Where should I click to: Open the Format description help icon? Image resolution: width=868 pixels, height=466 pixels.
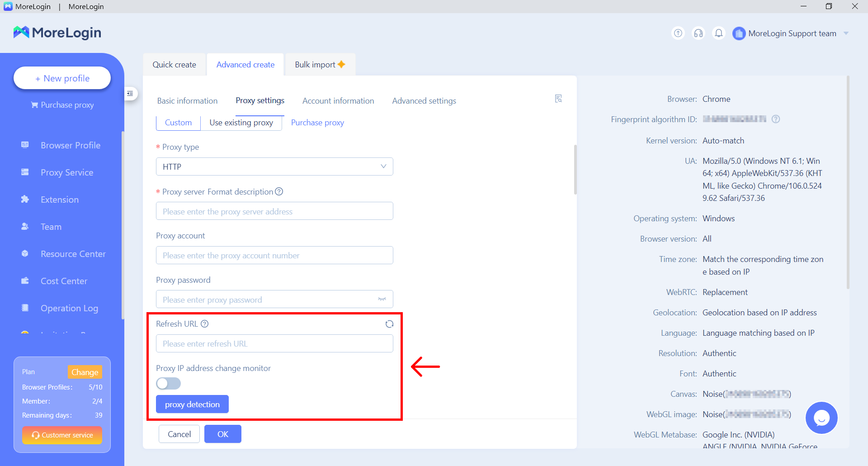tap(279, 191)
